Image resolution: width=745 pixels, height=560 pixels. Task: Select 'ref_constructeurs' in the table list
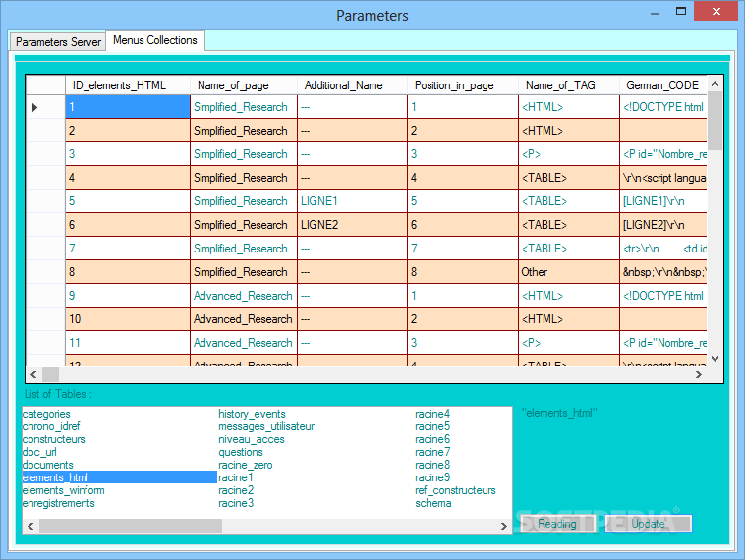[455, 490]
